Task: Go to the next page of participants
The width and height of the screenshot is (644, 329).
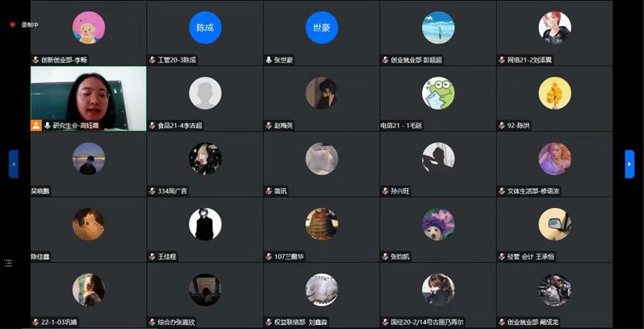Action: click(629, 164)
